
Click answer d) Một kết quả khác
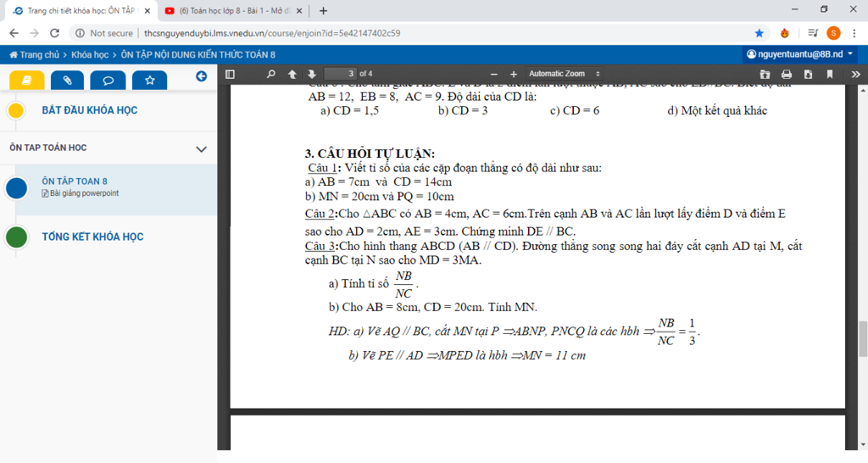click(x=717, y=111)
